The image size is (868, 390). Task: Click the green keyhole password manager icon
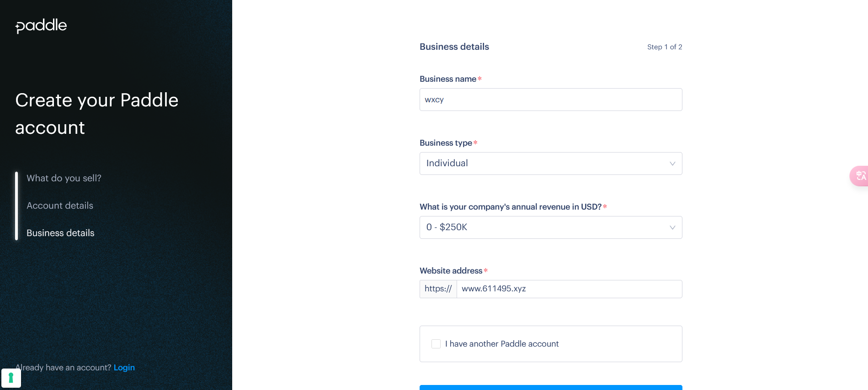pyautogui.click(x=11, y=378)
